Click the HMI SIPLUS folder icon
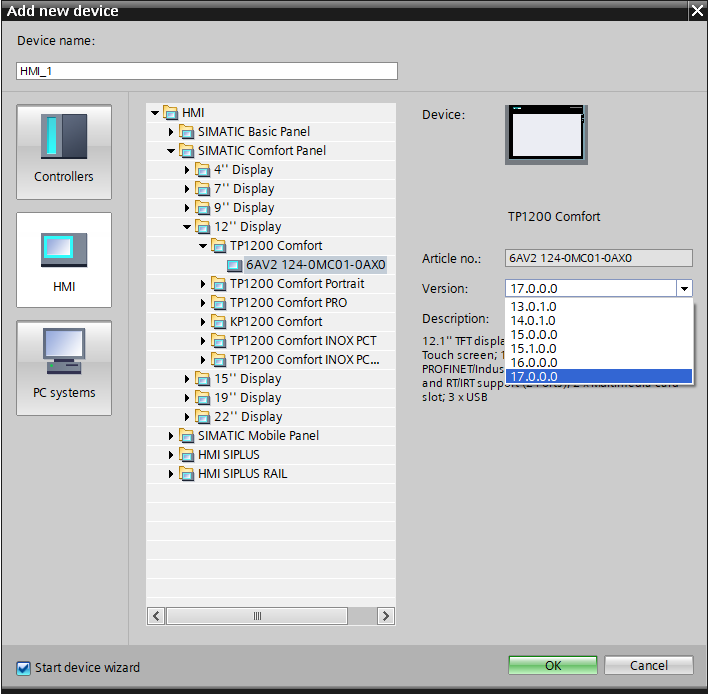This screenshot has width=709, height=694. click(186, 454)
